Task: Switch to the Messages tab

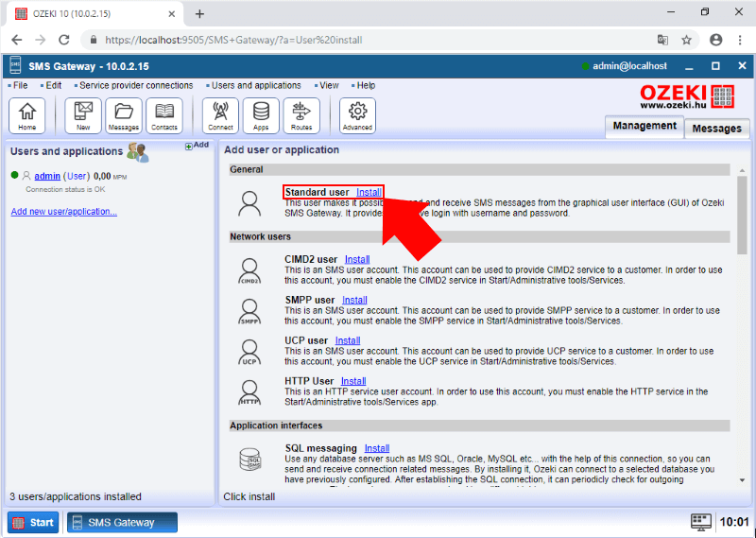Action: 717,129
